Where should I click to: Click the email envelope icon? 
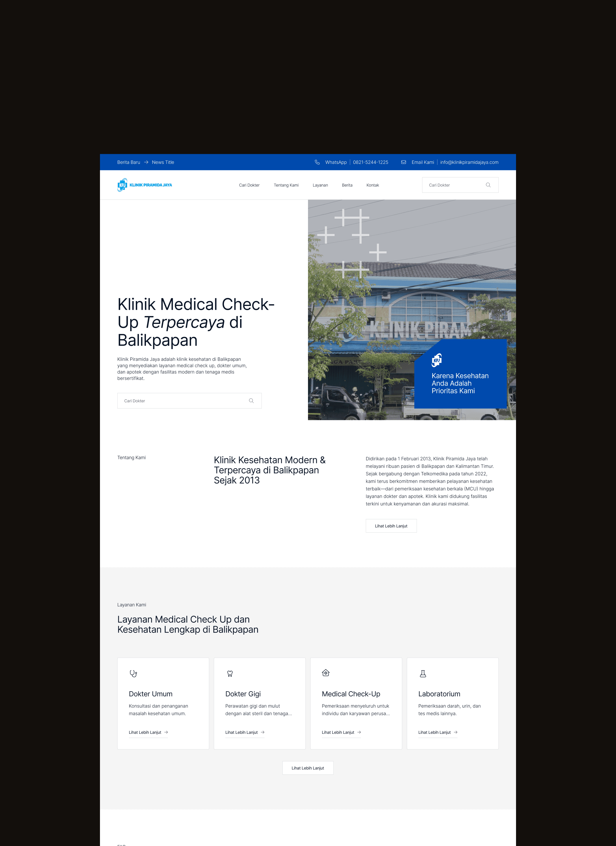pyautogui.click(x=403, y=162)
